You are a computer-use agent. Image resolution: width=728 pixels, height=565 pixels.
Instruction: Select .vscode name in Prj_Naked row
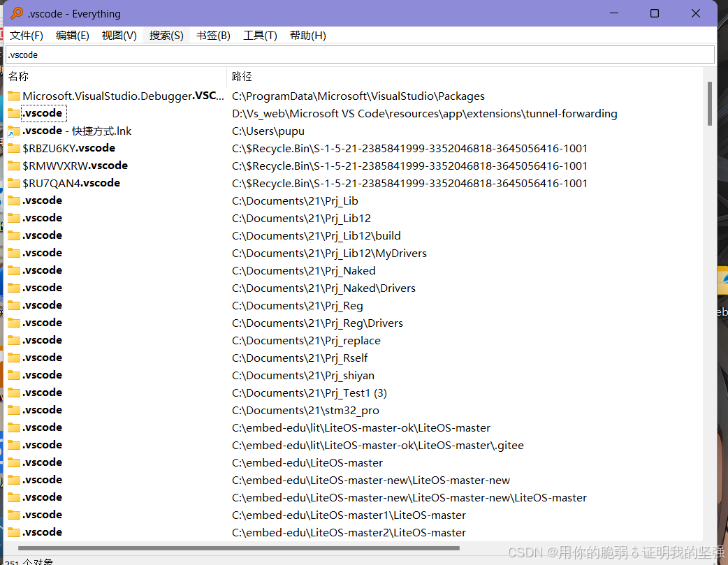pos(42,271)
